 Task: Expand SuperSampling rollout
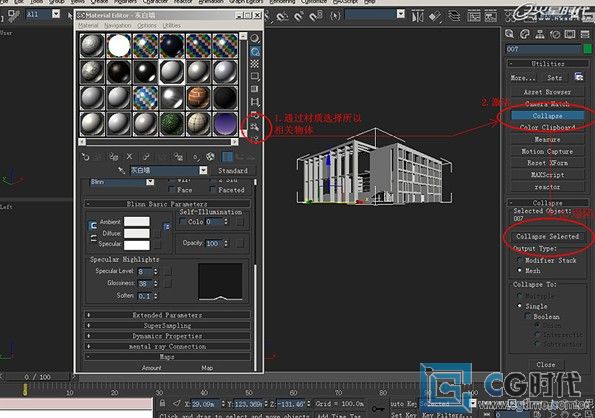point(167,325)
